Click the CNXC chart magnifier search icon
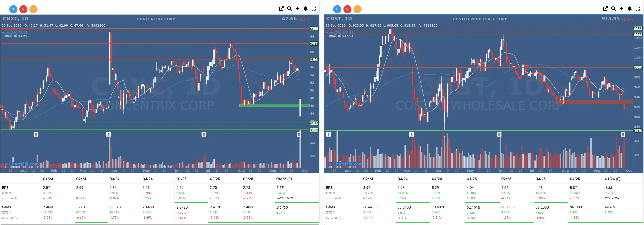Image resolution: width=644 pixels, height=225 pixels. pyautogui.click(x=289, y=9)
